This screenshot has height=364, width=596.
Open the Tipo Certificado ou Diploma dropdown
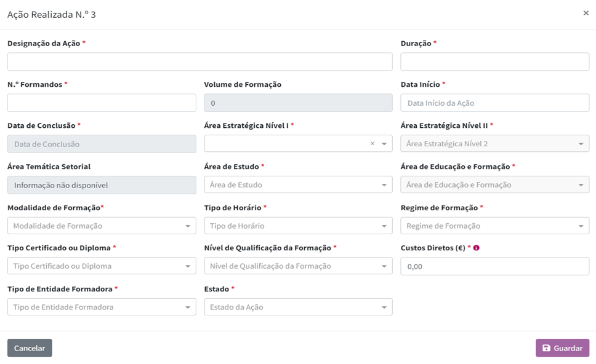(102, 266)
